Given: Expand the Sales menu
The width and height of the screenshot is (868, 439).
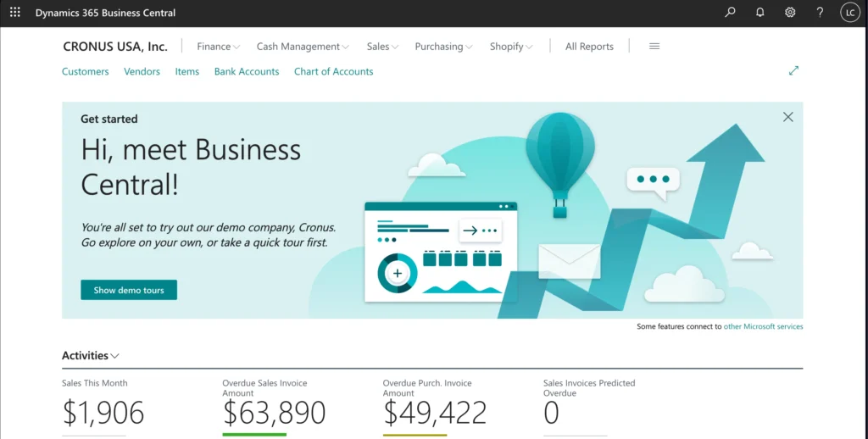Looking at the screenshot, I should coord(382,47).
